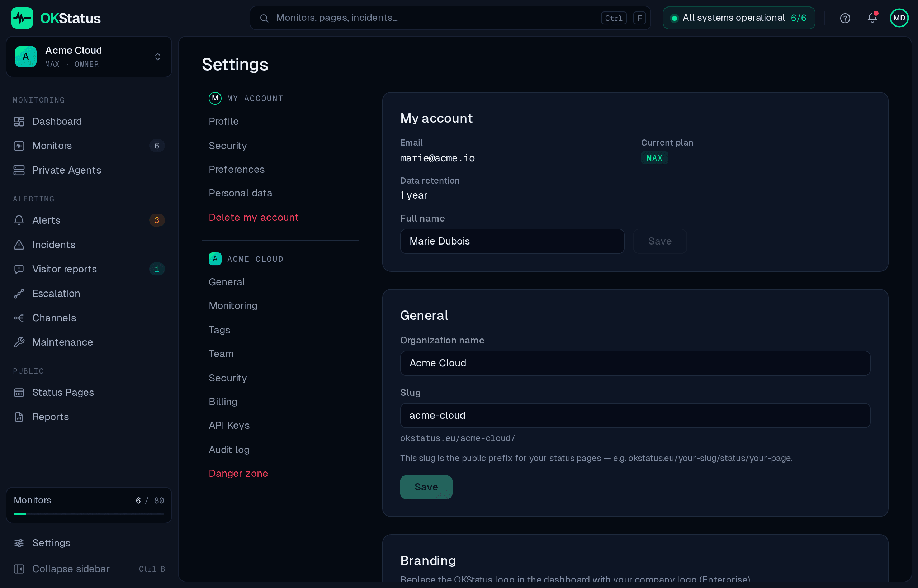Focus the global search field
This screenshot has width=918, height=588.
(450, 18)
